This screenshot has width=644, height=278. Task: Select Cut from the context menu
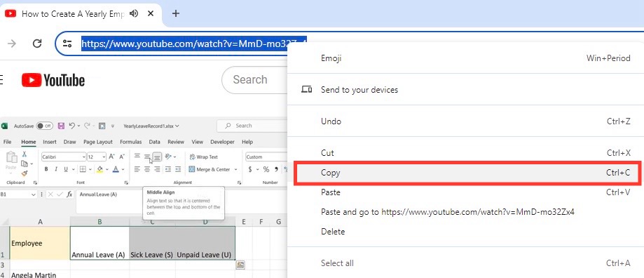(466, 153)
